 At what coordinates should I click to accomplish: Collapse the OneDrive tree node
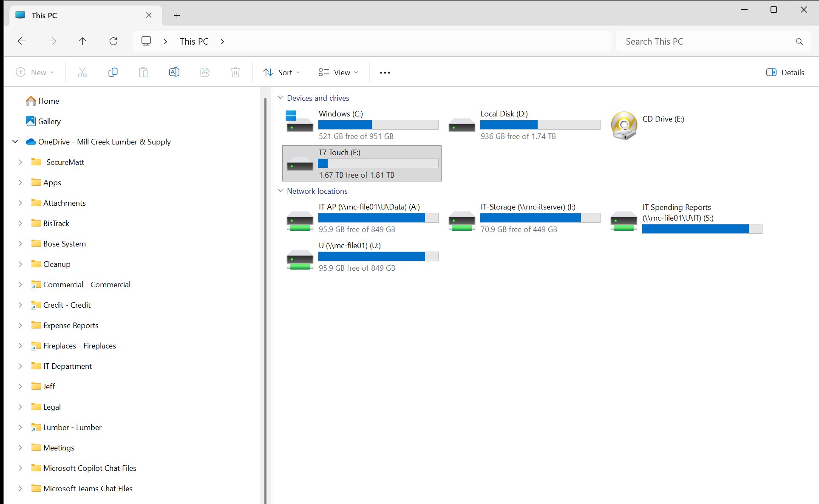click(x=15, y=142)
